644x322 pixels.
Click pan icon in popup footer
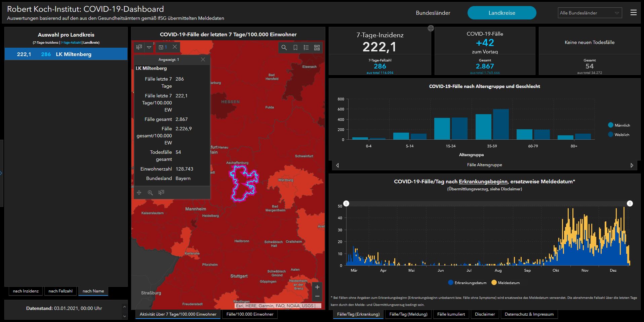[139, 192]
